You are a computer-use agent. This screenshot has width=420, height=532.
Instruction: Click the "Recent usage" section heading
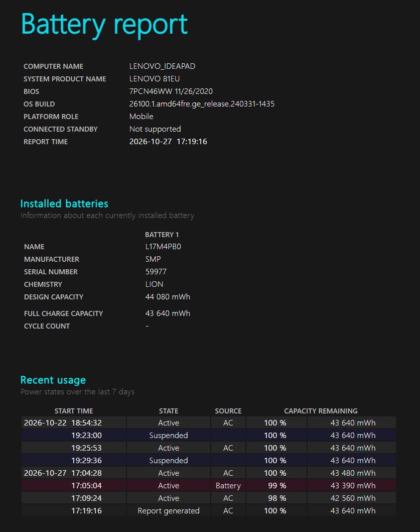tap(53, 380)
